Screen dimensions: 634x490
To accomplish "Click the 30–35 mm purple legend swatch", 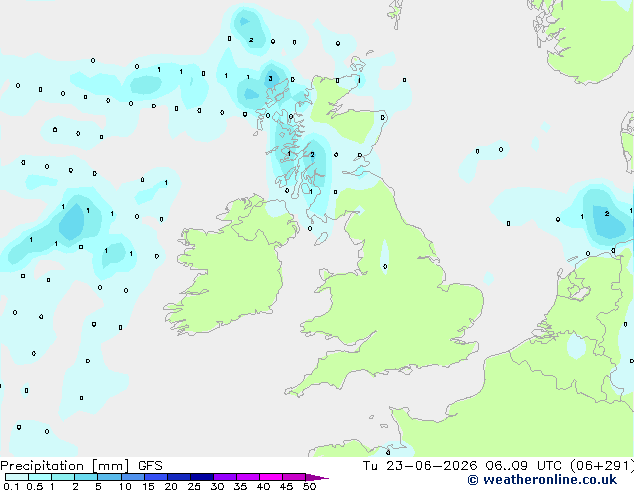I will pos(225,477).
